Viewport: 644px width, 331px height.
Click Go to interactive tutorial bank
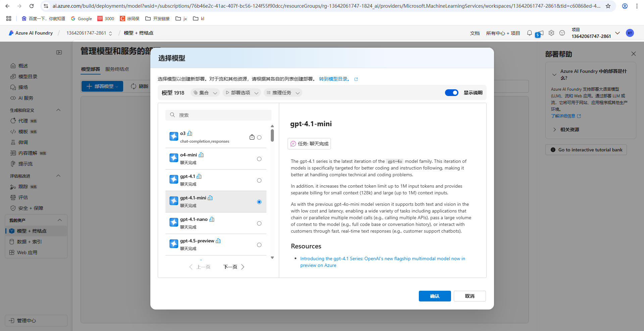(x=586, y=150)
